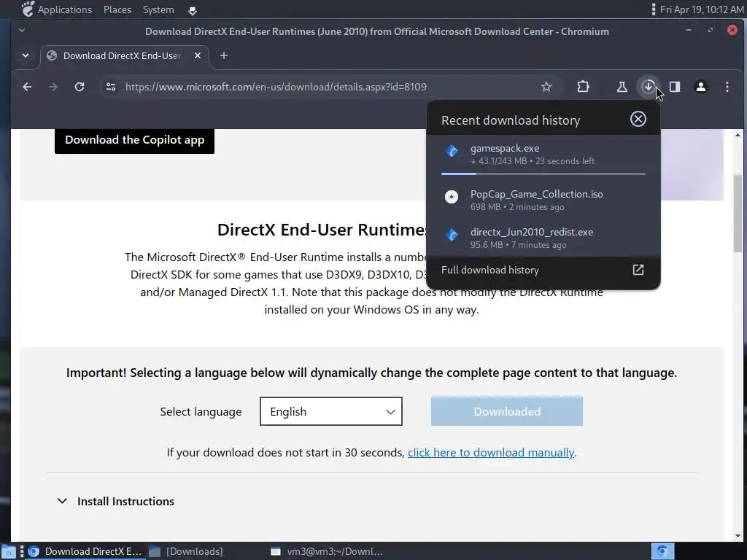Click the clock showing Fri Apr 19
747x560 pixels.
coord(701,9)
